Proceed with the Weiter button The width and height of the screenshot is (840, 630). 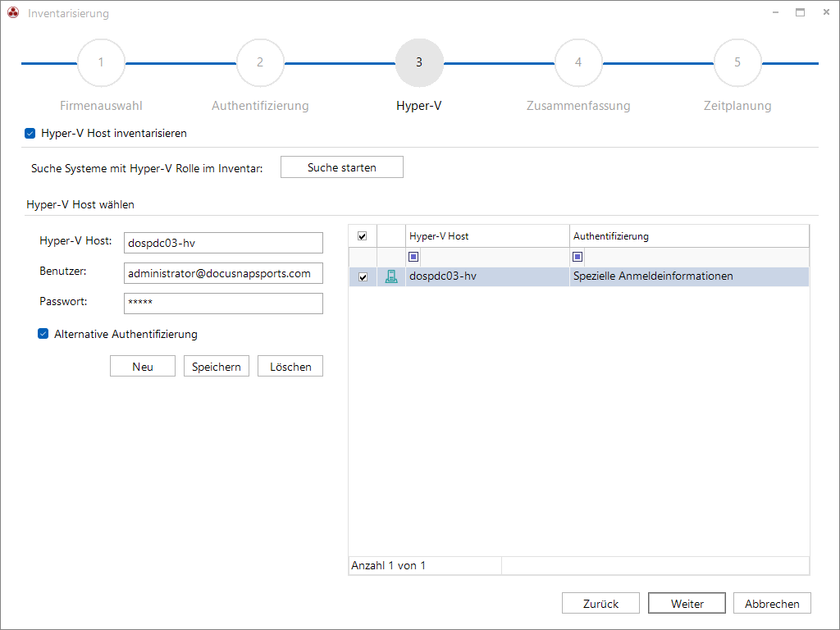687,603
